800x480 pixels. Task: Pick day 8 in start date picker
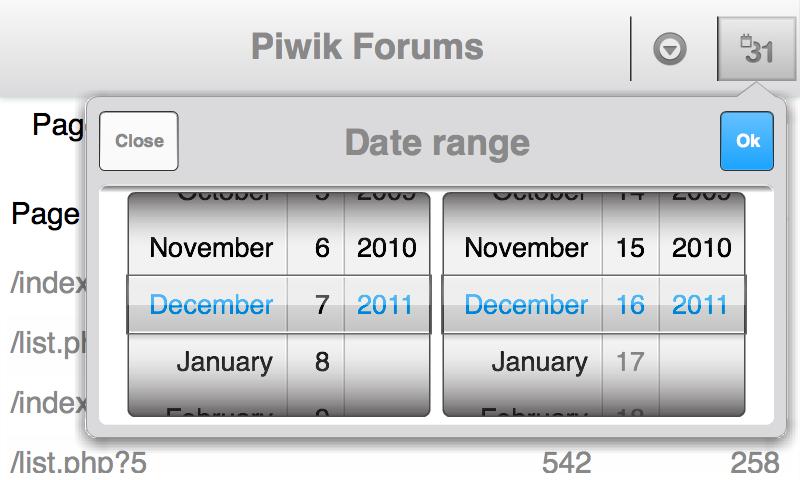(321, 361)
